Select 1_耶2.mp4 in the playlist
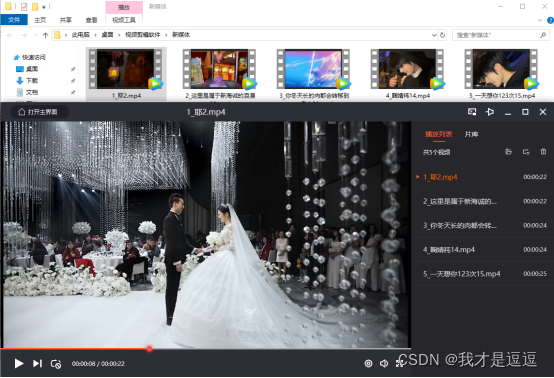Viewport: 554px width, 378px height. pos(483,177)
